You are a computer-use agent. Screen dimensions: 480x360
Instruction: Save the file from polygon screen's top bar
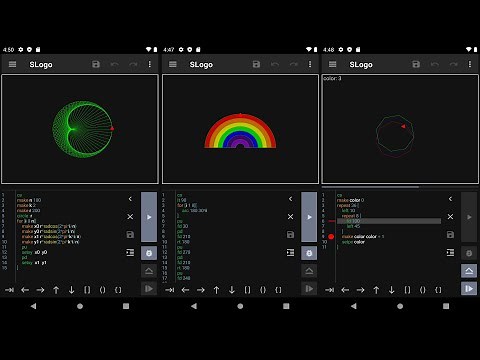click(x=416, y=64)
